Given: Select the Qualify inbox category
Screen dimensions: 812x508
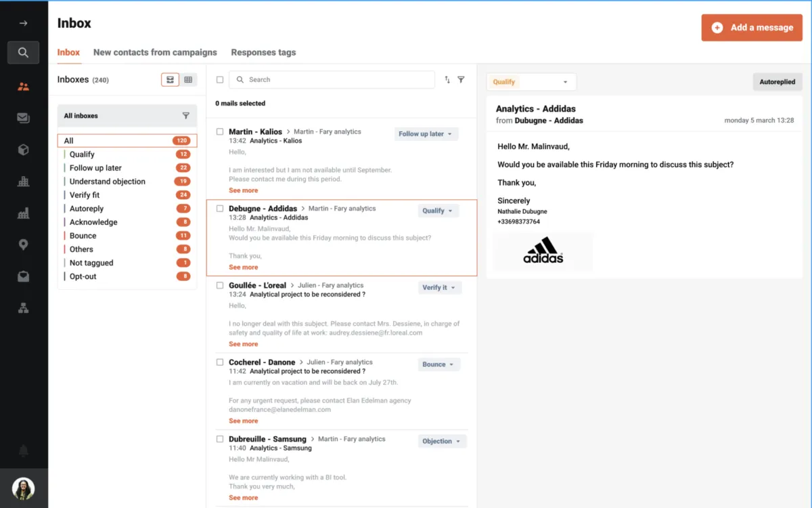Looking at the screenshot, I should pos(127,154).
